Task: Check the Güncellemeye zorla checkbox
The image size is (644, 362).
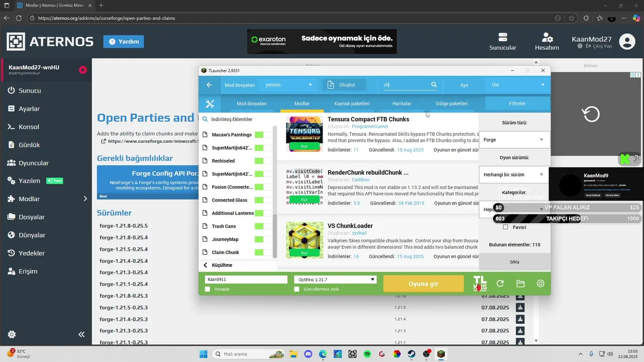Action: (x=296, y=289)
